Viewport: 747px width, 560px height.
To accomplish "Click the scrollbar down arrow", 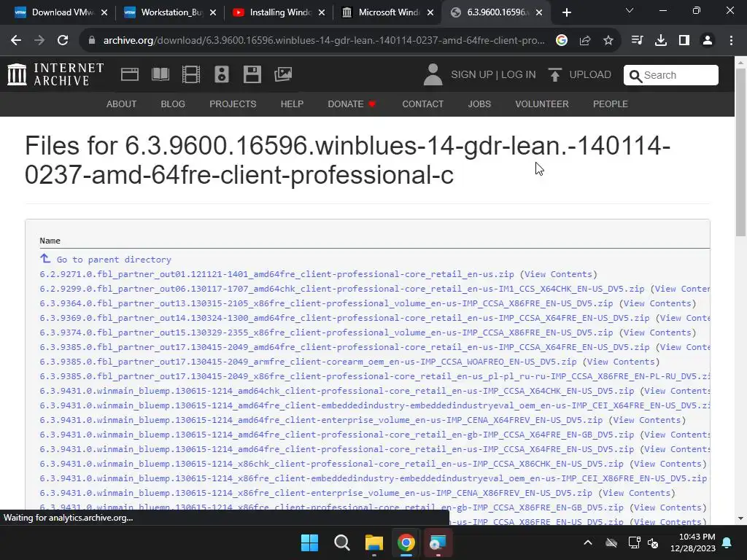I will coord(740,518).
